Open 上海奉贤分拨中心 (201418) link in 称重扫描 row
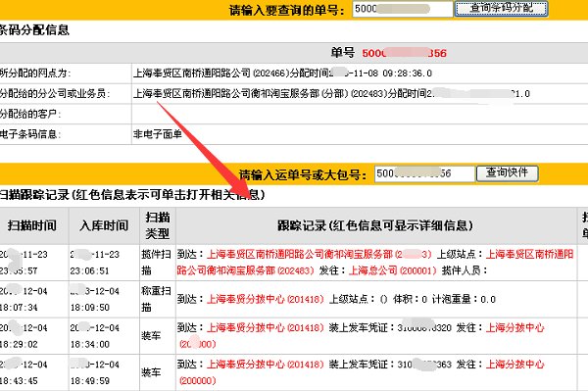588x391 pixels. point(266,299)
